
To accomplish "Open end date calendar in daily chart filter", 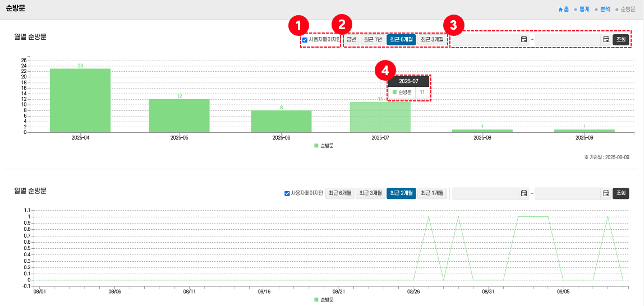I will click(606, 193).
